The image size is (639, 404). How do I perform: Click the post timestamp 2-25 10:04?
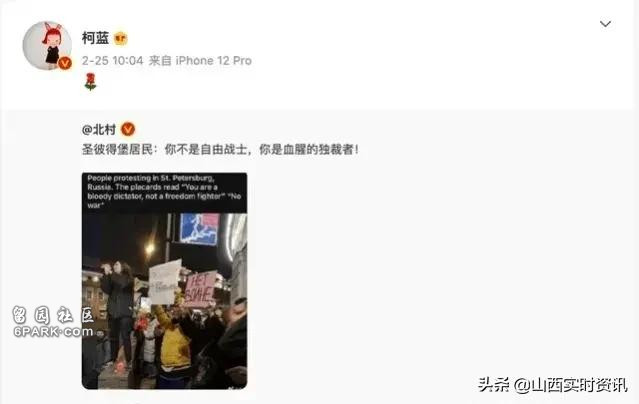tap(112, 61)
